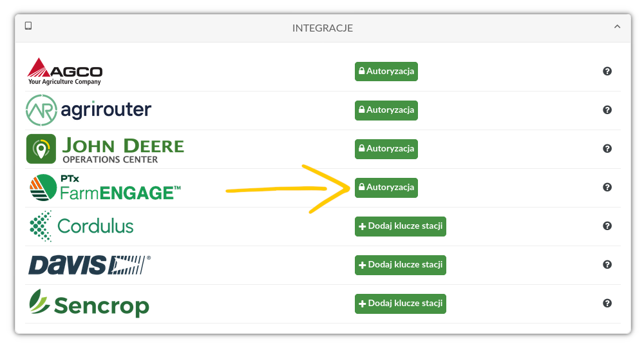Click the AGCO logo
The image size is (644, 348).
[x=64, y=72]
